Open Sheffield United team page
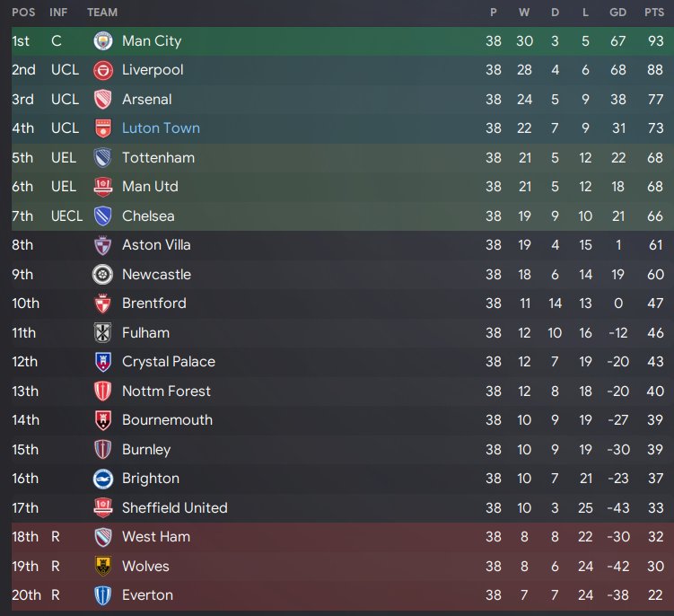This screenshot has height=616, width=674. coord(174,507)
